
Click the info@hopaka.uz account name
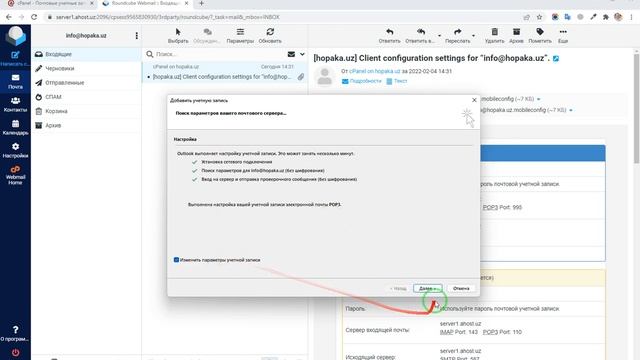pyautogui.click(x=86, y=36)
